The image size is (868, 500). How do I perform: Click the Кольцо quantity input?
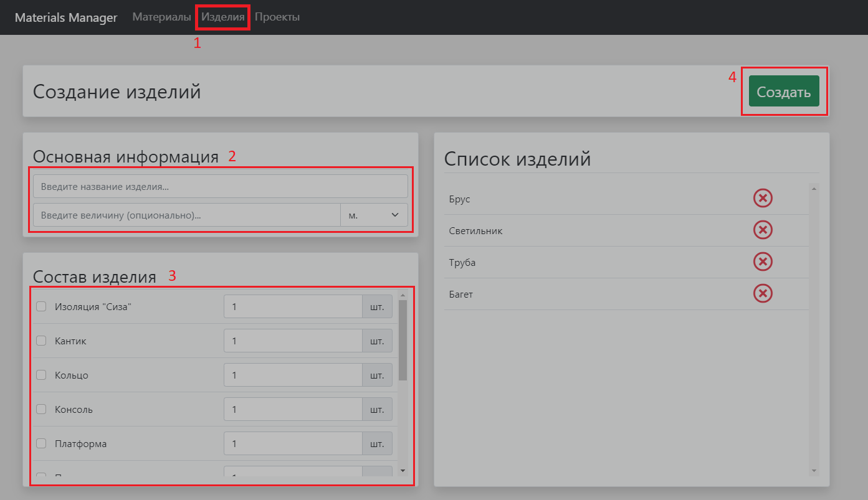click(x=293, y=375)
